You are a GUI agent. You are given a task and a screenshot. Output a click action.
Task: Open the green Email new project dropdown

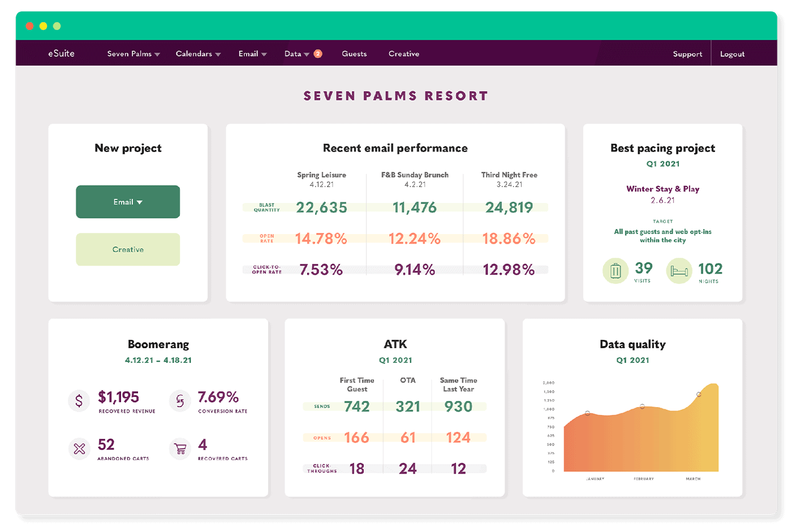pyautogui.click(x=128, y=202)
